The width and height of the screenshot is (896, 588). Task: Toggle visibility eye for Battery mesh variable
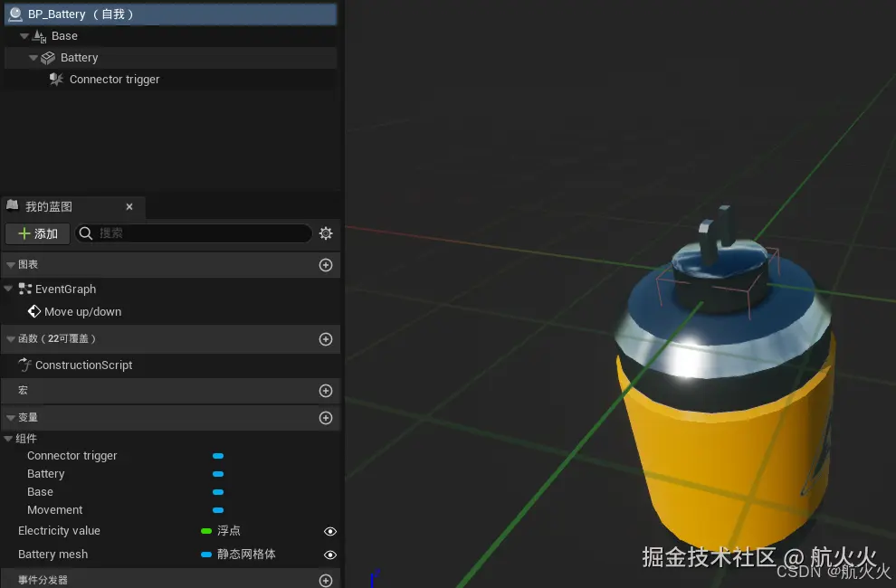(x=329, y=555)
